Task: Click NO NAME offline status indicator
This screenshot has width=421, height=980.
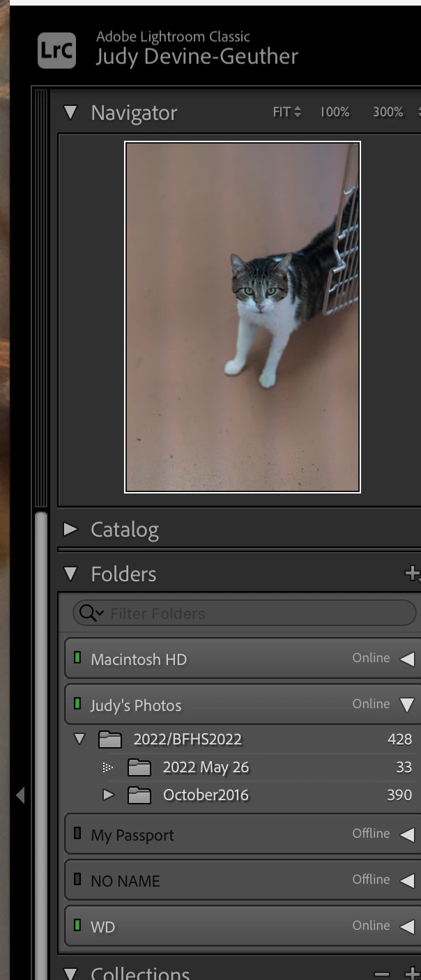Action: [x=77, y=879]
